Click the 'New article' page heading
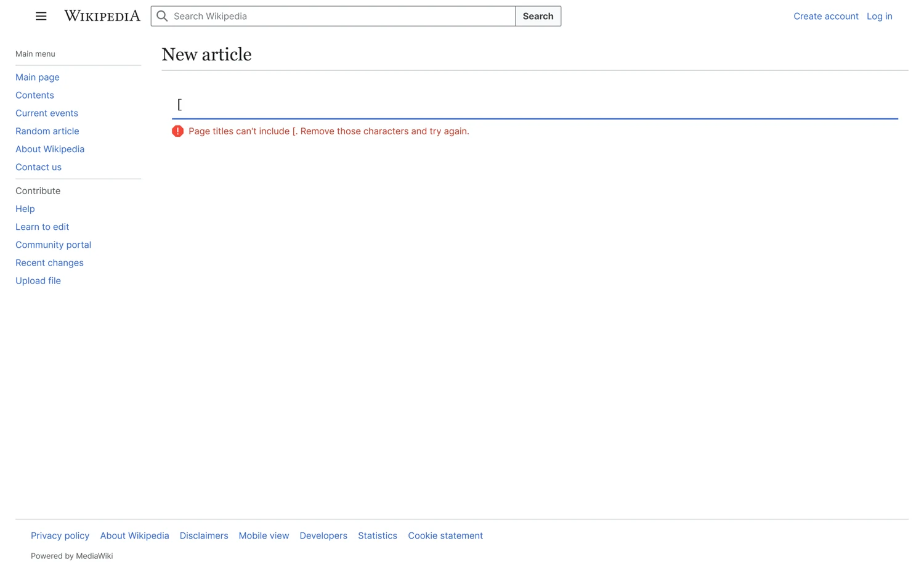 click(x=206, y=54)
